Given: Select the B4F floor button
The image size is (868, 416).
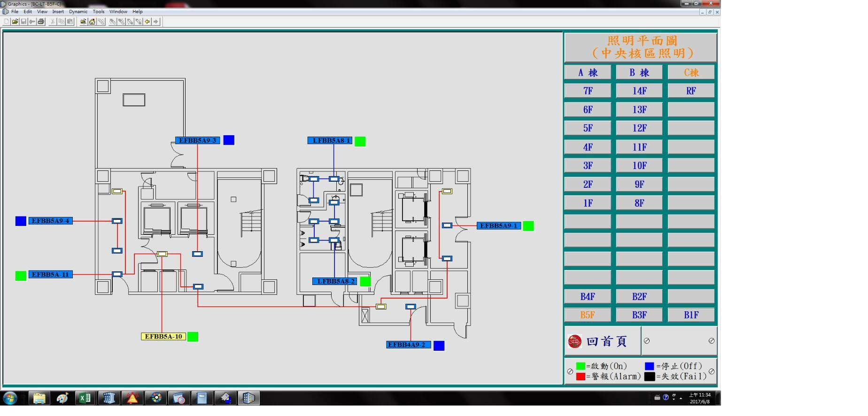Looking at the screenshot, I should point(588,297).
